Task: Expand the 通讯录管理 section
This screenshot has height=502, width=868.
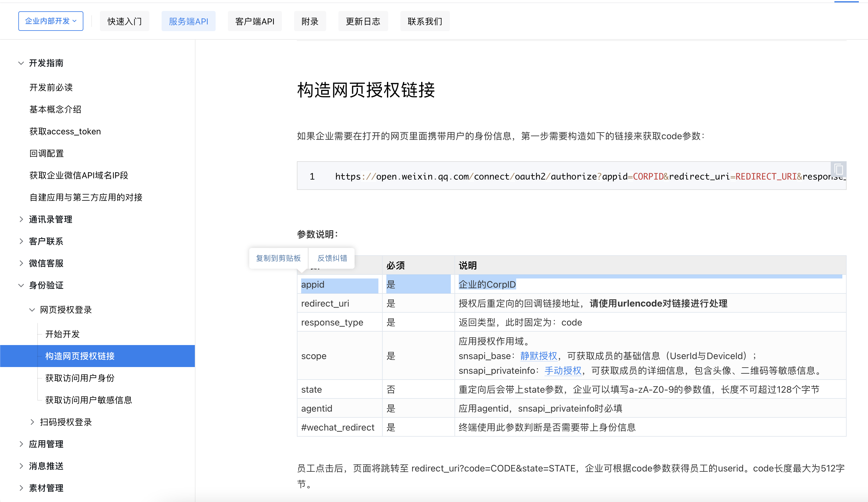Action: coord(21,219)
